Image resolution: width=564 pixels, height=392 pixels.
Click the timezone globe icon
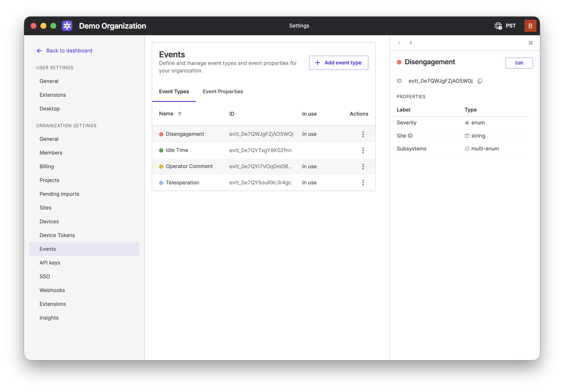498,26
